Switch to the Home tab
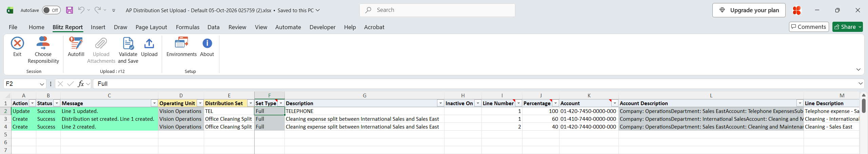Viewport: 868px width, 154px height. (x=36, y=27)
